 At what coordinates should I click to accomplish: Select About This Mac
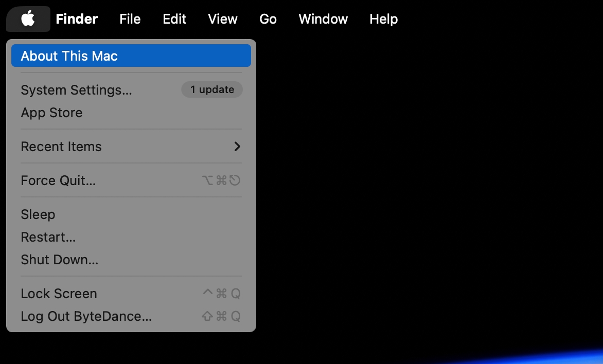point(69,56)
